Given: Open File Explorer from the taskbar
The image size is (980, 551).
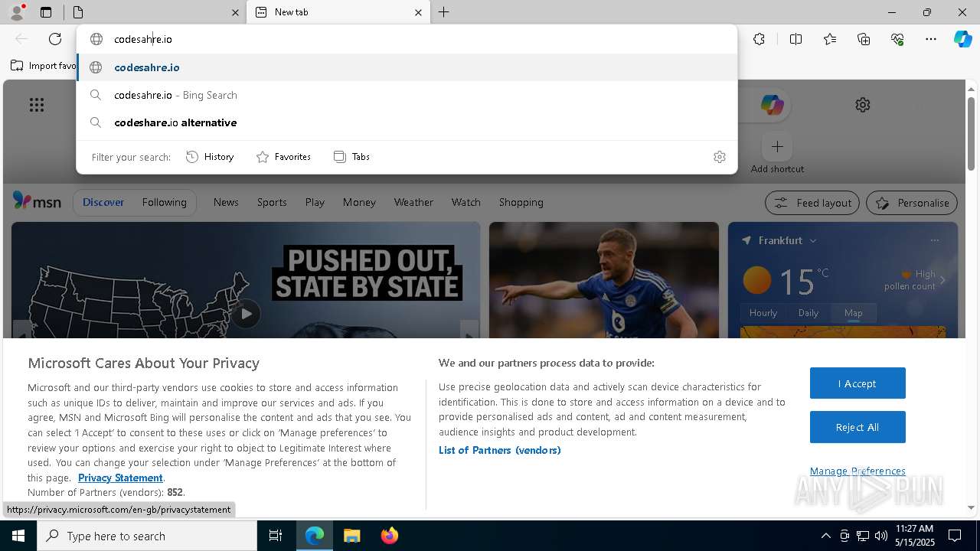Looking at the screenshot, I should (x=351, y=536).
